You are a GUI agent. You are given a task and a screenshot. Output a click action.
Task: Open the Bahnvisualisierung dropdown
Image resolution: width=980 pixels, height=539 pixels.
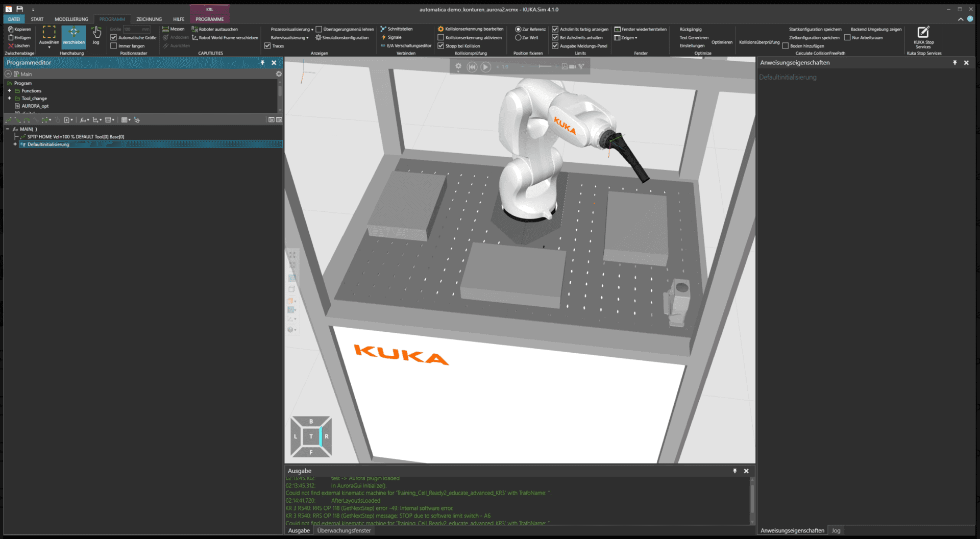click(x=289, y=37)
